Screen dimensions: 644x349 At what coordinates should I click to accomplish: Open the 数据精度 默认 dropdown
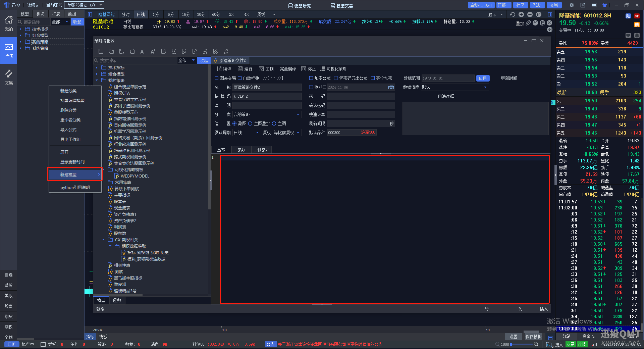pyautogui.click(x=455, y=87)
